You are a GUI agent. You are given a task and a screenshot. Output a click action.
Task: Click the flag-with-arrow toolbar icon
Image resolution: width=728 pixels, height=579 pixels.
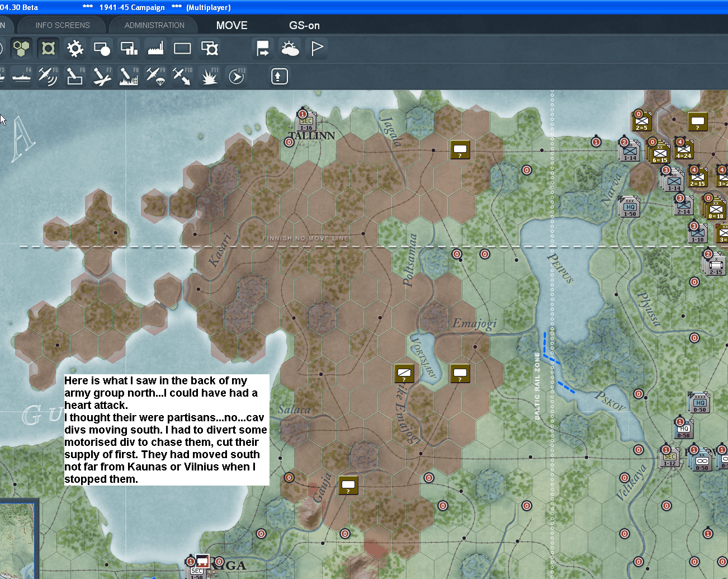coord(262,49)
